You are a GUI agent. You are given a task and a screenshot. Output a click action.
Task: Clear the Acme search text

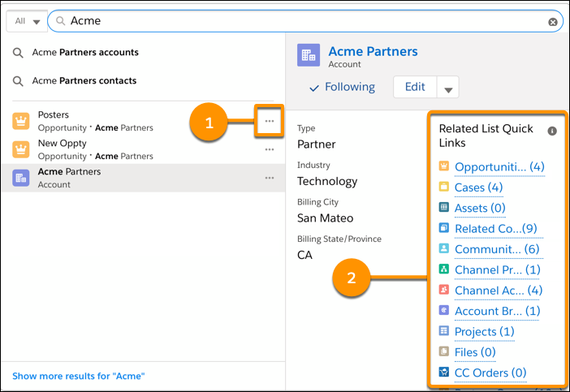click(553, 22)
